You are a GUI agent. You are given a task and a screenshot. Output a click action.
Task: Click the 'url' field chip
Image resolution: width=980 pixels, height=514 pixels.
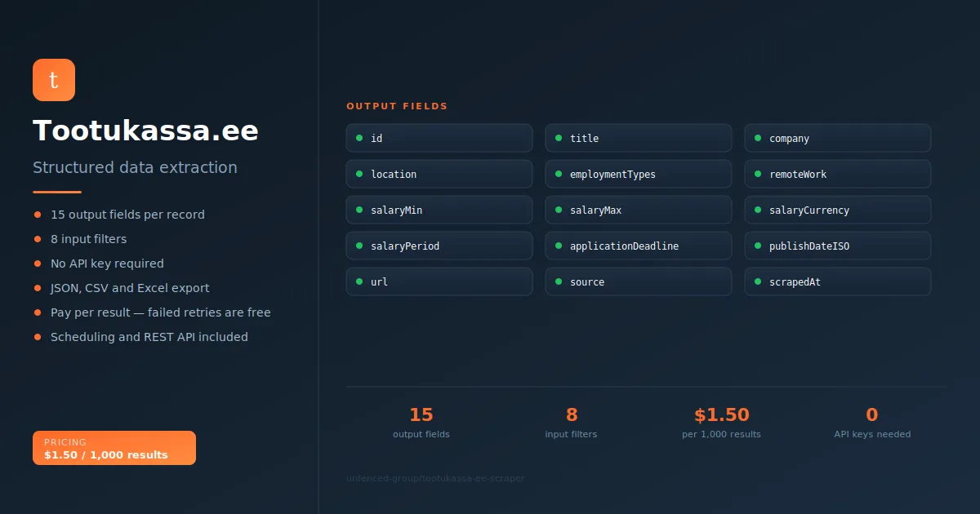439,282
